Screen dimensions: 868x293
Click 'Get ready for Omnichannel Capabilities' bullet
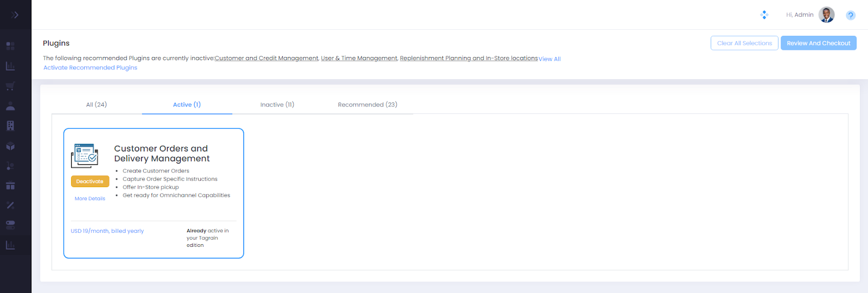click(x=176, y=195)
